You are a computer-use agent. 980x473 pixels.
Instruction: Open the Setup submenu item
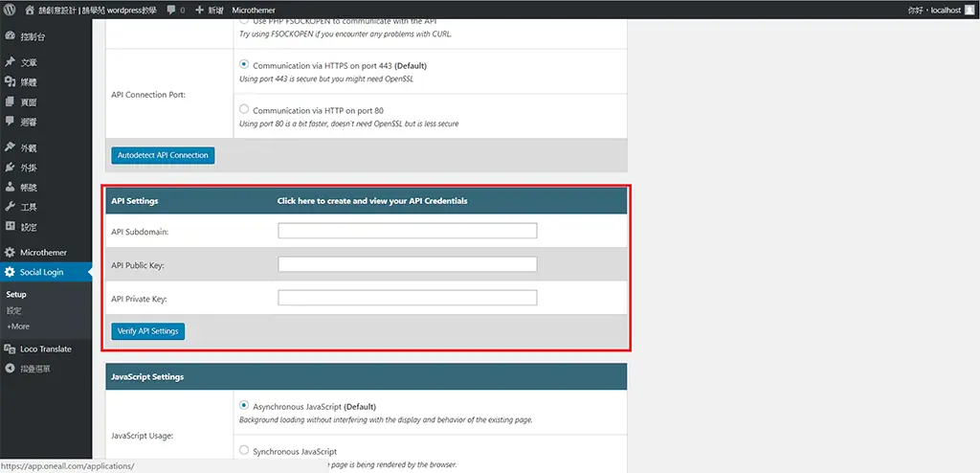point(16,295)
